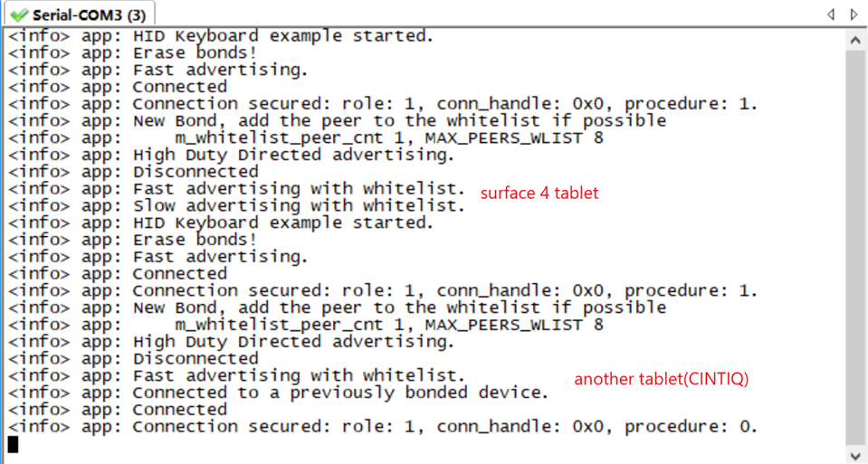Click the lower 'MAX_PEERS_WLIST 8' log line
Screen dimensions: 868x464
tap(306, 325)
